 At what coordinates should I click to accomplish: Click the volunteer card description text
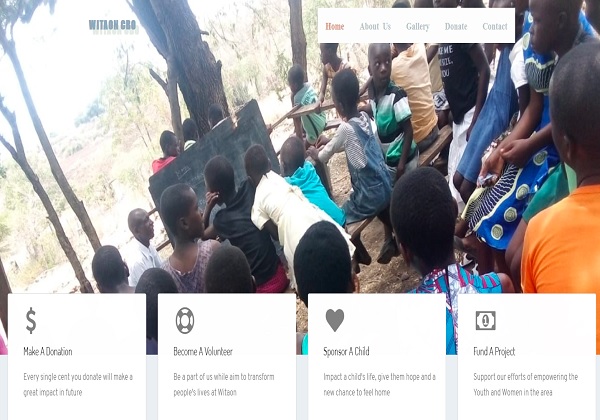[x=224, y=384]
